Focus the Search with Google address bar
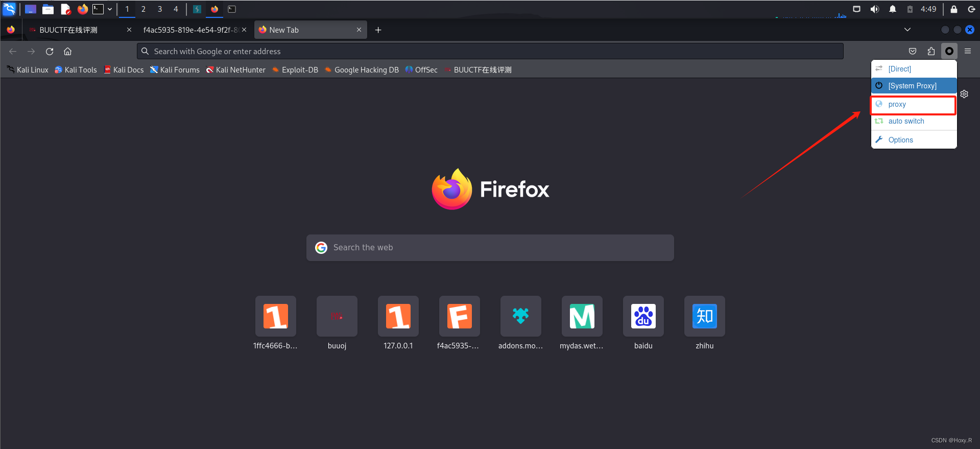The width and height of the screenshot is (980, 449). [x=490, y=51]
